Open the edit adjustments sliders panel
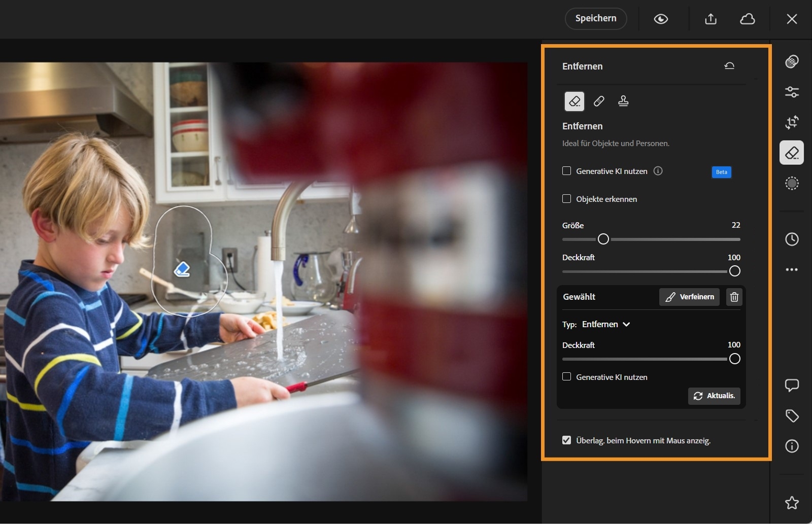Screen dimensions: 812x524 [792, 92]
